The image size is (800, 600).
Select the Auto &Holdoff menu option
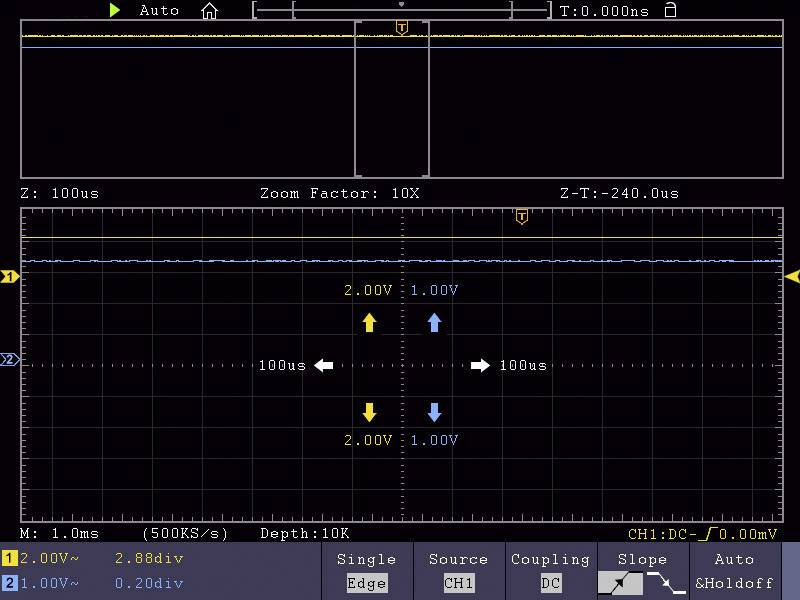point(736,571)
